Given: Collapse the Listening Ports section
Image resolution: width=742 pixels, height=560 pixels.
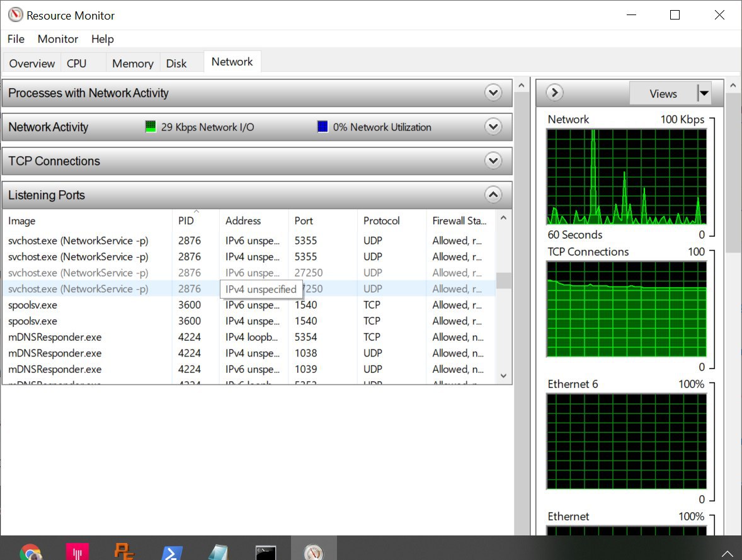Looking at the screenshot, I should point(493,195).
